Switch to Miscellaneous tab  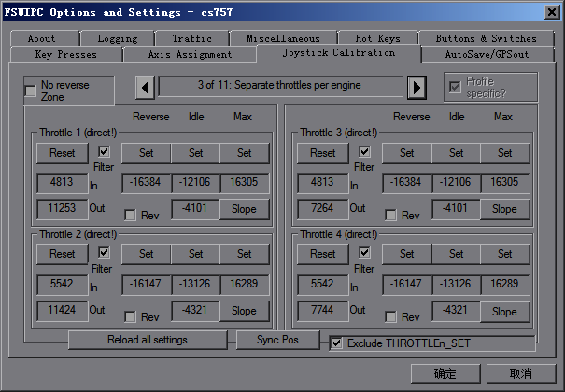pos(283,38)
